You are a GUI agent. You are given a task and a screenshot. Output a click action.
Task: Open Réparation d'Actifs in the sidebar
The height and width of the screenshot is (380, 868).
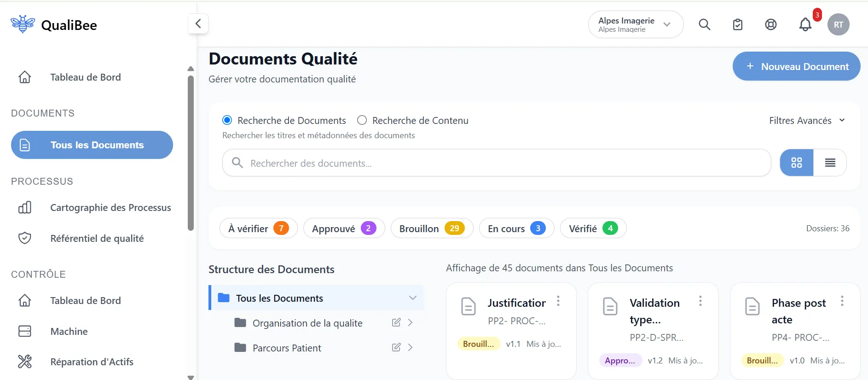pyautogui.click(x=92, y=362)
